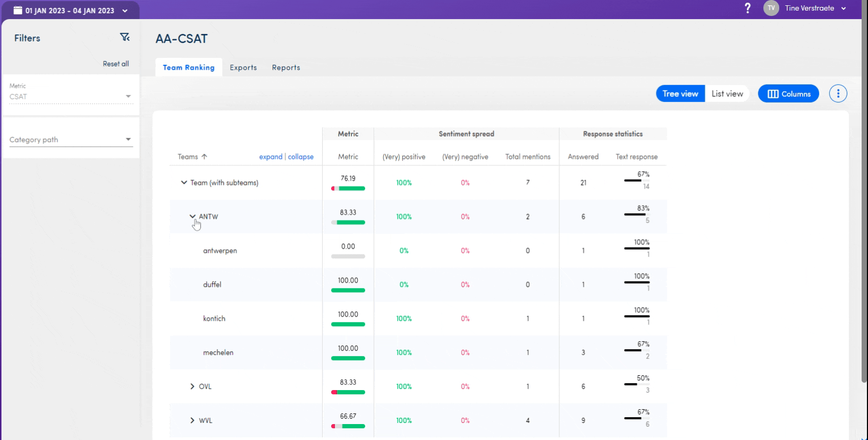
Task: Open the Columns chooser button
Action: (x=788, y=94)
